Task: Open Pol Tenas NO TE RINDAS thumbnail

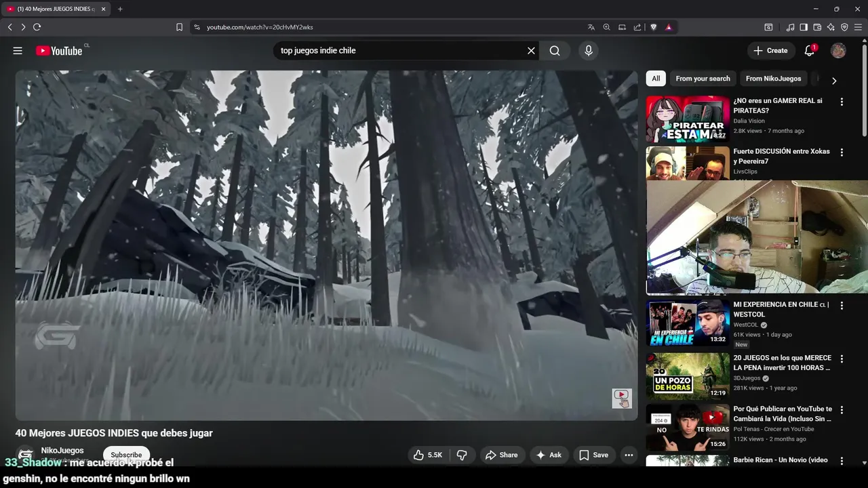Action: (x=687, y=428)
